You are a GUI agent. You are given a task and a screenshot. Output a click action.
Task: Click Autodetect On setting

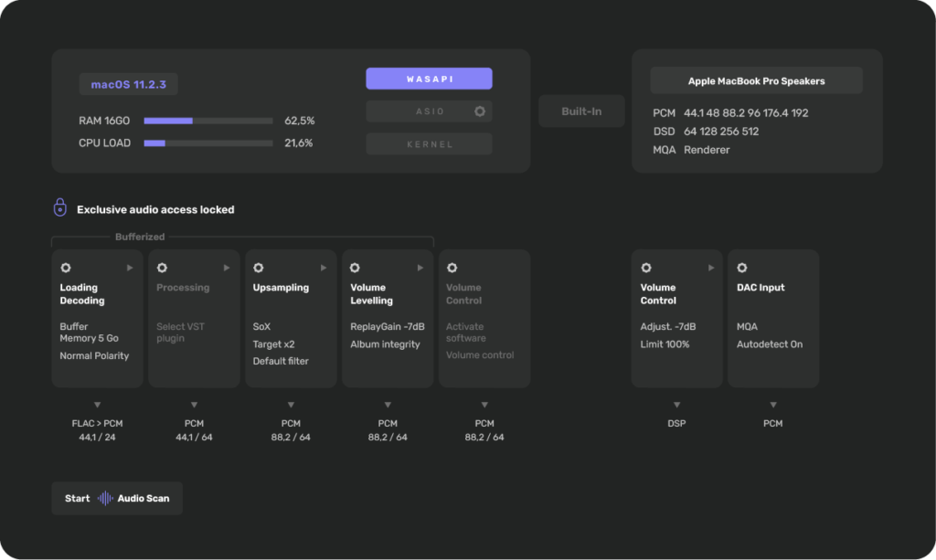pos(770,344)
